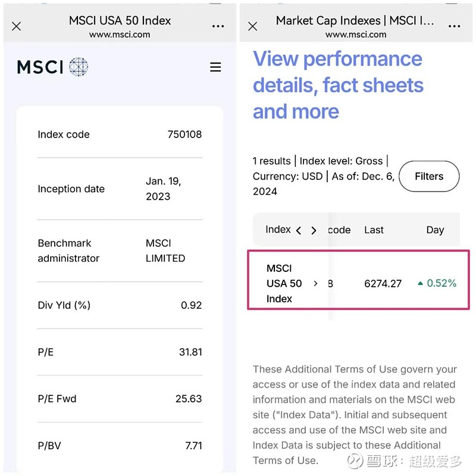Viewport: 476px width, 476px height.
Task: Click the View performance details link
Action: tap(338, 84)
